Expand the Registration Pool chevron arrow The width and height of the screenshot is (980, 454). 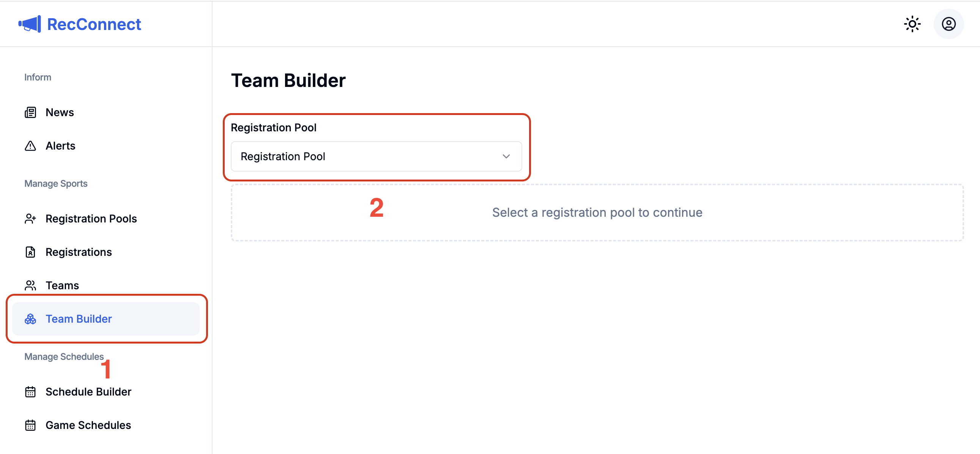click(x=506, y=156)
